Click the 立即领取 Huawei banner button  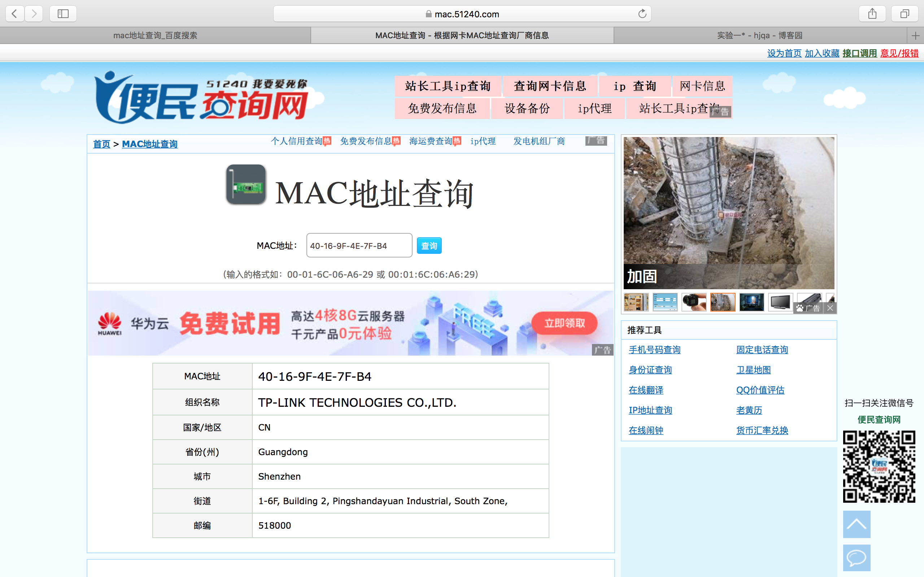(x=565, y=323)
